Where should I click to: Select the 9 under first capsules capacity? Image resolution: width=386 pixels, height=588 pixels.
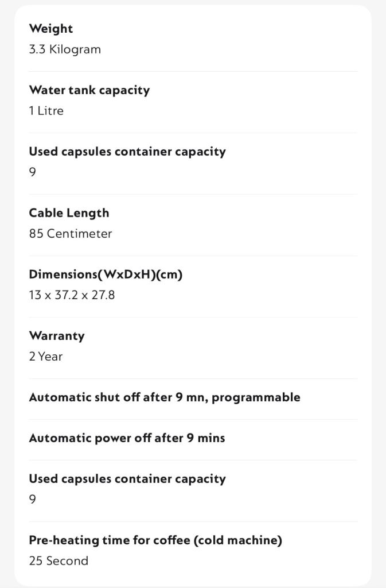point(33,172)
